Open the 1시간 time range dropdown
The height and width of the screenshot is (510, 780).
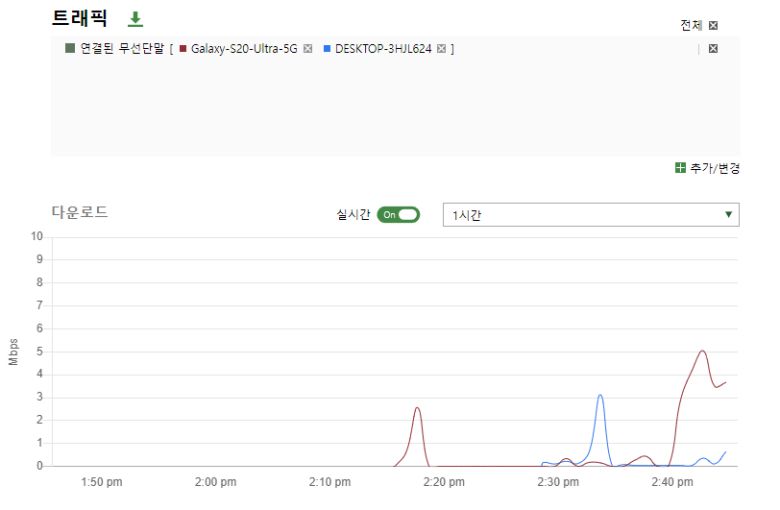tap(590, 215)
